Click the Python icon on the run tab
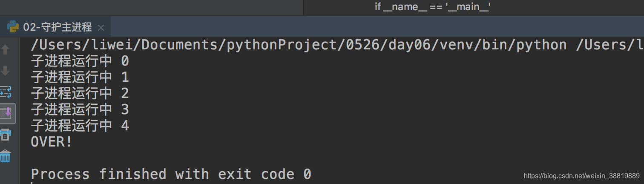Viewport: 644px width, 184px height. (x=13, y=27)
